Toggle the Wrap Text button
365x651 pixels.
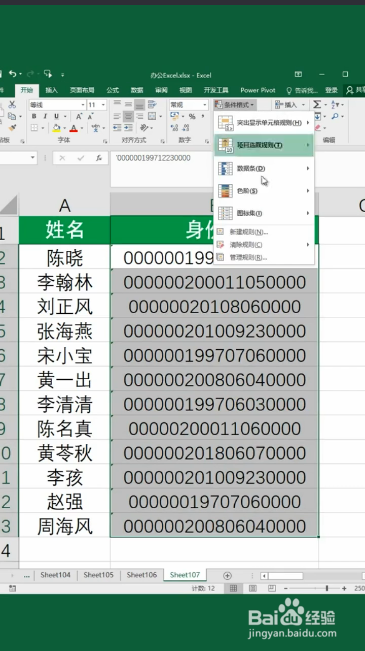click(152, 105)
